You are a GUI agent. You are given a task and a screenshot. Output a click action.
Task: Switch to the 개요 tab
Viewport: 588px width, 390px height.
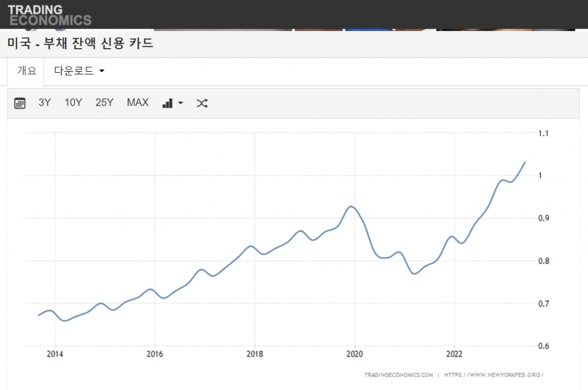26,71
